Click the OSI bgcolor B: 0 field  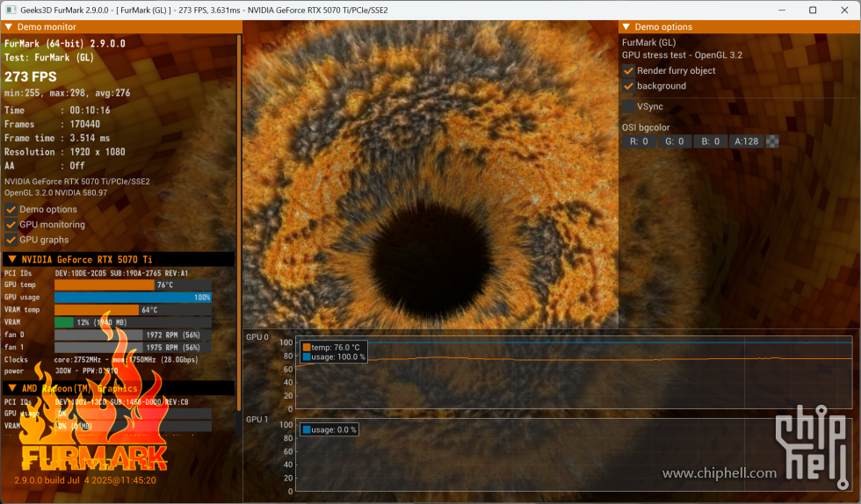tap(710, 141)
